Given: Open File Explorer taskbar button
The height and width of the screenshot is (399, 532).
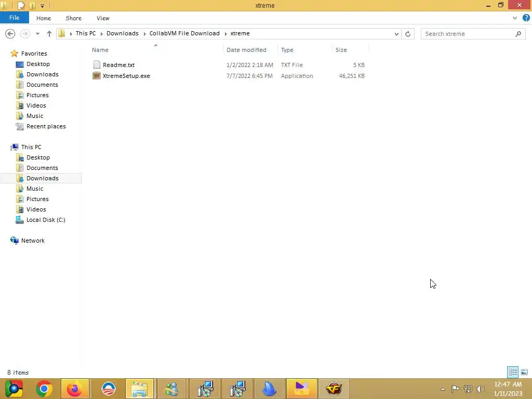Looking at the screenshot, I should point(140,389).
